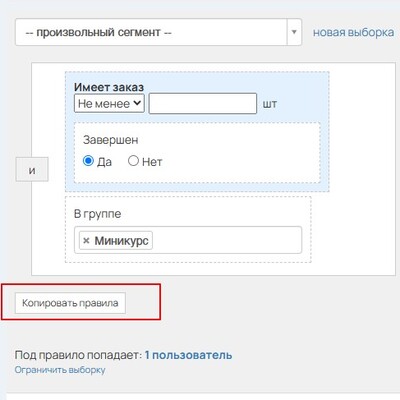Viewport: 400px width, 400px height.
Task: Open the 1 пользователь link
Action: point(188,355)
